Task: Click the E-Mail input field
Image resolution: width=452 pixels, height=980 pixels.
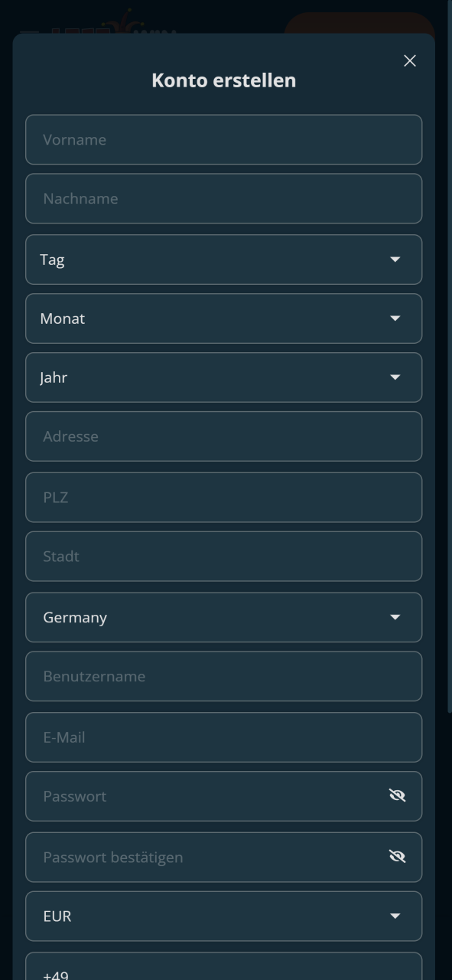Action: 223,737
